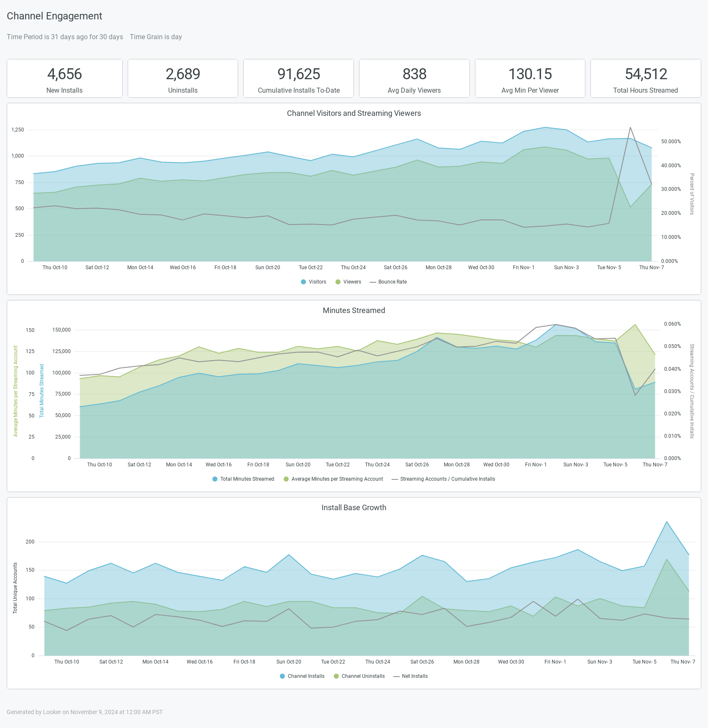
Task: Click Thu Oct-10 label on visitors chart
Action: [x=55, y=268]
